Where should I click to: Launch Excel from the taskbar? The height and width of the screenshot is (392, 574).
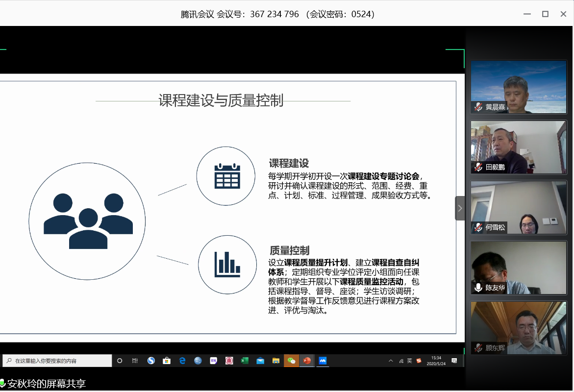tap(244, 361)
